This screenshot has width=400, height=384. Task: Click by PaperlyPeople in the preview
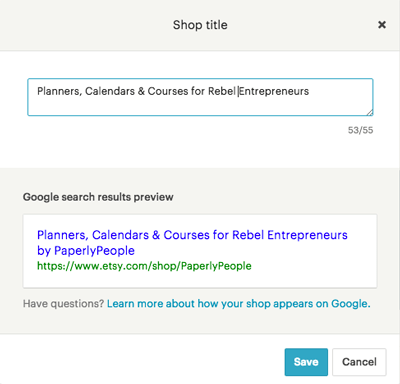point(86,250)
